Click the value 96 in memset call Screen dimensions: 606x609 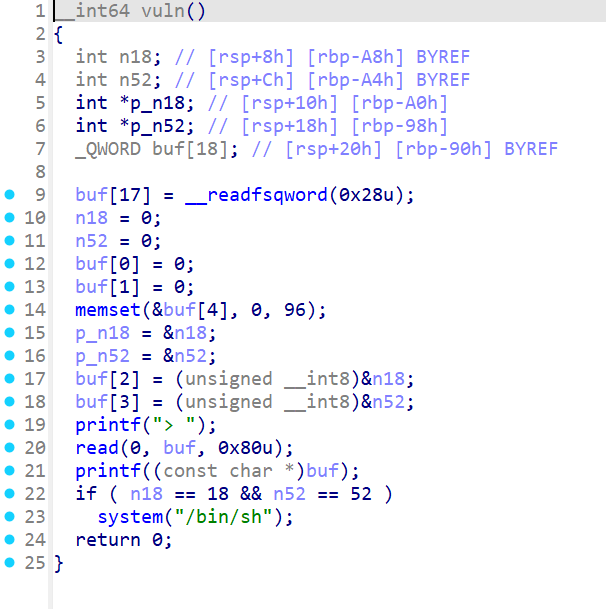(295, 310)
